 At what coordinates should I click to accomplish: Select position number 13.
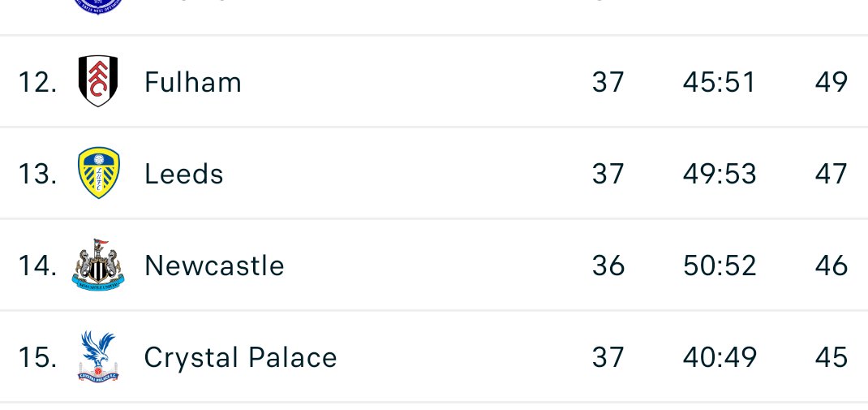point(37,174)
